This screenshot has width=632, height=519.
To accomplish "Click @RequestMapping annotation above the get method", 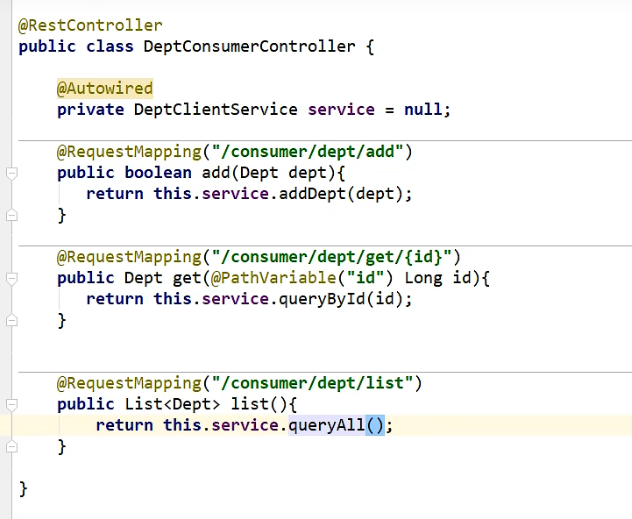I will [129, 257].
